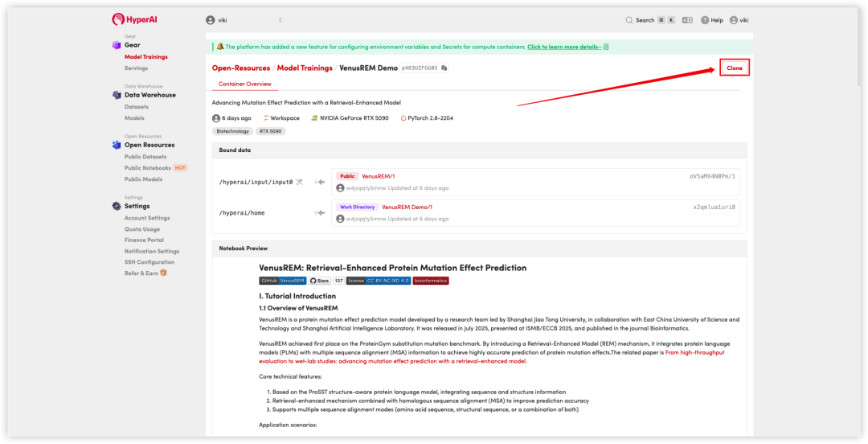Open Datasets under Data Warehouse
868x444 pixels.
coord(136,106)
